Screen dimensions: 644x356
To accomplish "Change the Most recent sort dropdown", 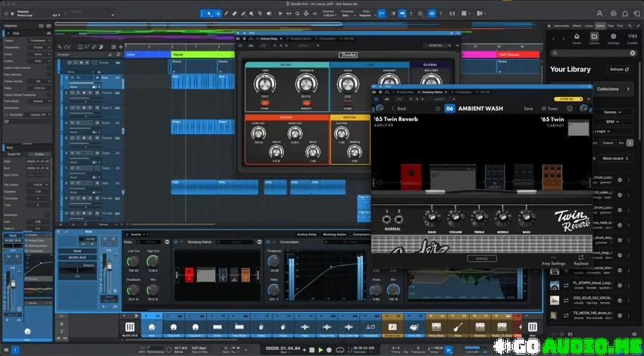I will [614, 158].
